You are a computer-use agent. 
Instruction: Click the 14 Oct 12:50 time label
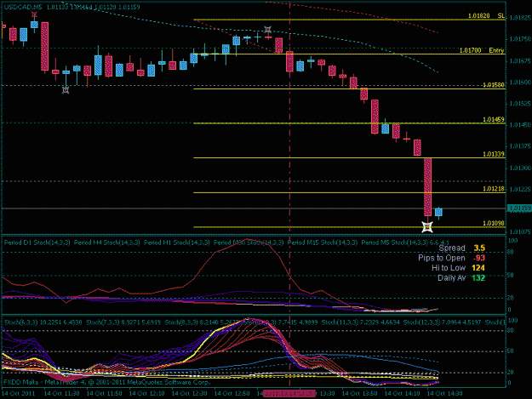coord(232,393)
